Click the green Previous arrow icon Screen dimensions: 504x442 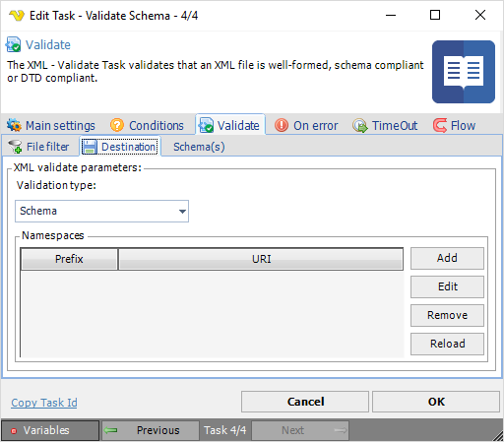click(111, 430)
